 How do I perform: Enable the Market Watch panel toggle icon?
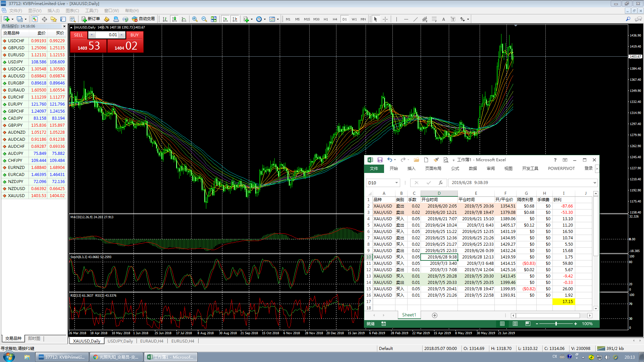pos(35,19)
